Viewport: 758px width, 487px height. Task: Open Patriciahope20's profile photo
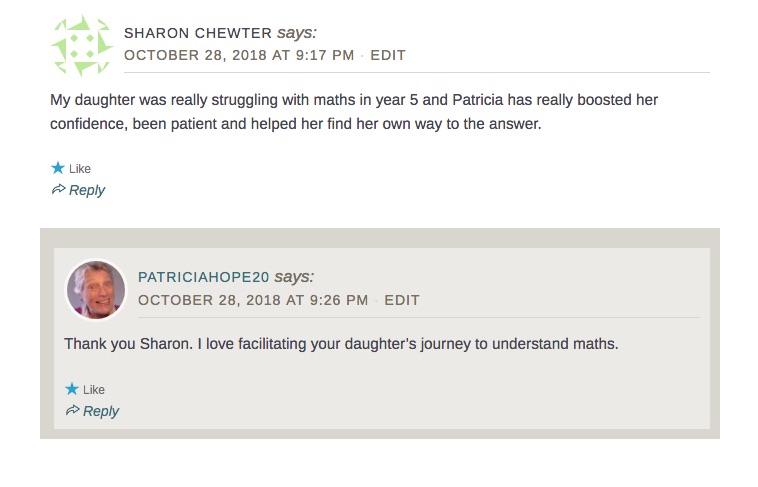tap(96, 290)
